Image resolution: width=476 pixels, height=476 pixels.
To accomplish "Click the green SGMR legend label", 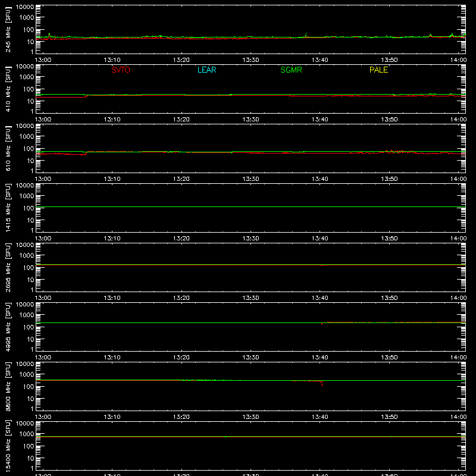I will point(291,70).
